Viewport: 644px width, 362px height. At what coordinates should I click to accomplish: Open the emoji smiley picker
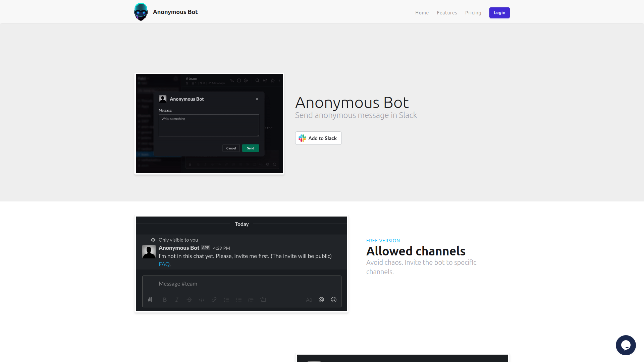coord(334,300)
